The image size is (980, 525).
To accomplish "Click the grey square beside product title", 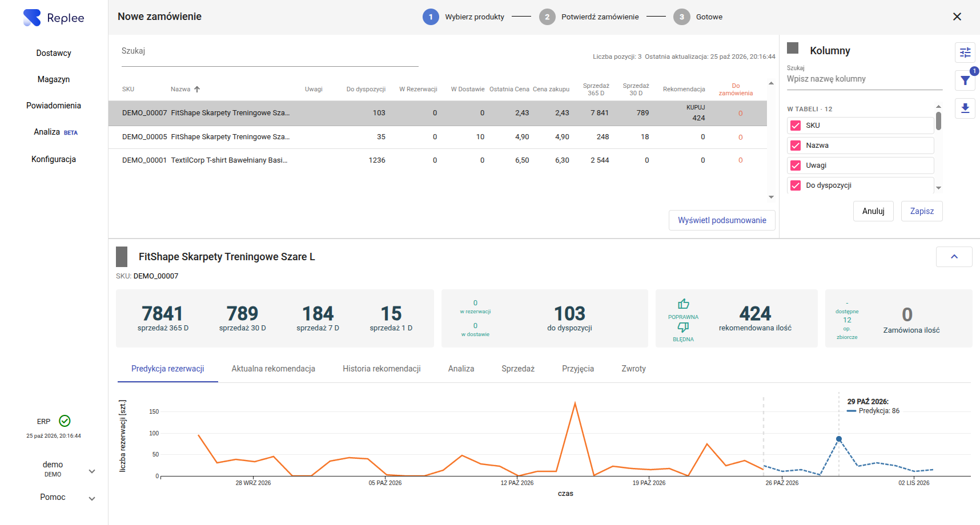I will coord(122,257).
